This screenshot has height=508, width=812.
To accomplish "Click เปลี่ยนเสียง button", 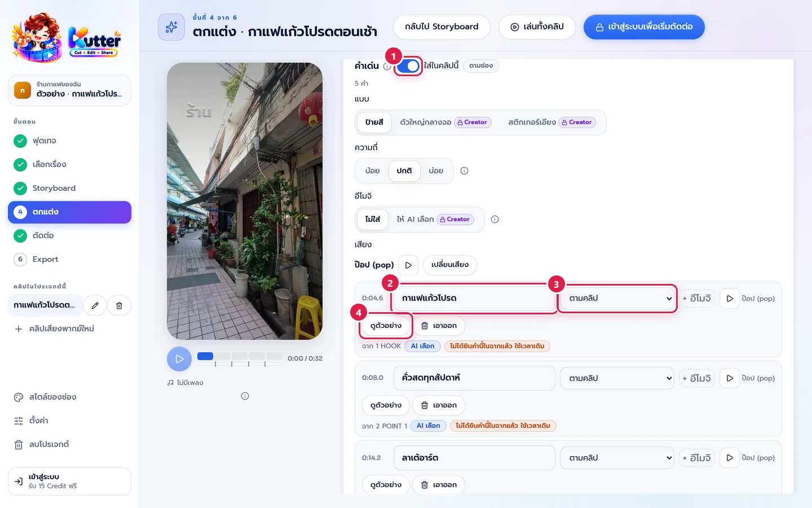I will pos(450,265).
